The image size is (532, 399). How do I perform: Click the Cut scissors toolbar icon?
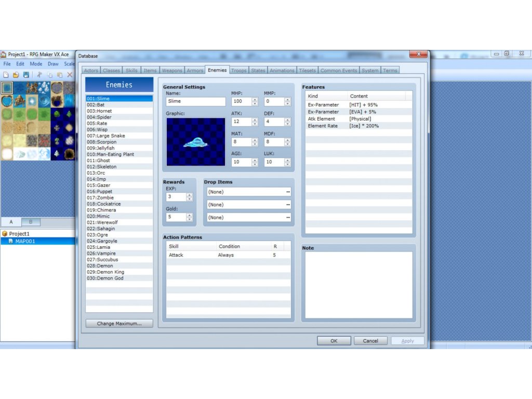pyautogui.click(x=39, y=75)
